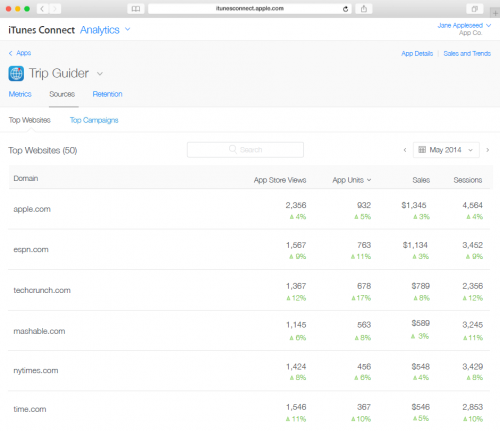This screenshot has height=431, width=500.
Task: Click nytimes.com sessions value 3,429
Action: (x=473, y=367)
